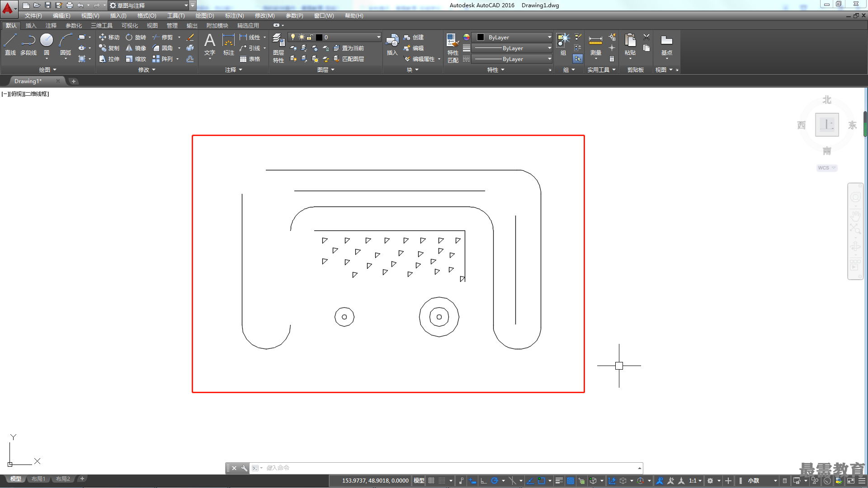Click the Erase tool icon
This screenshot has width=868, height=488.
point(190,37)
